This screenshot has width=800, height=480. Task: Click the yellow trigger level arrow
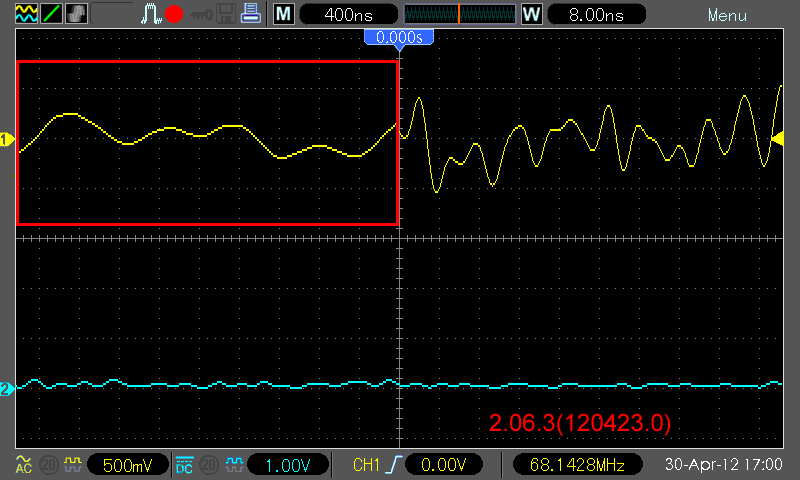777,139
